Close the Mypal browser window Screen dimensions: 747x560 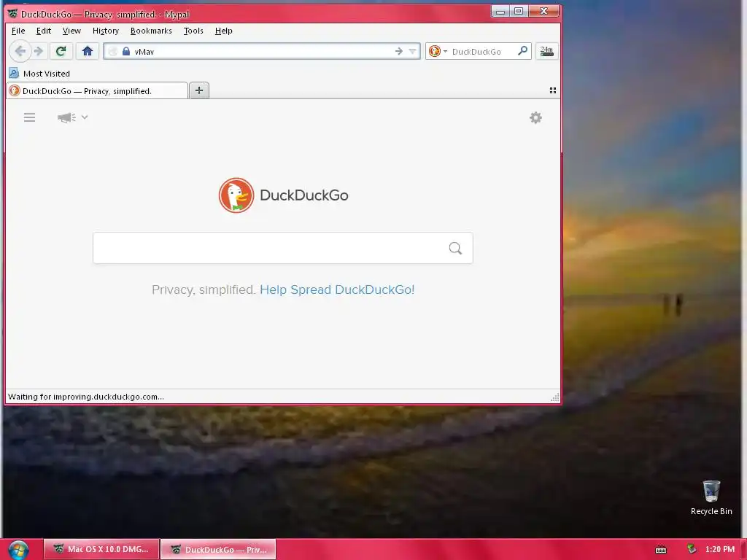point(543,11)
